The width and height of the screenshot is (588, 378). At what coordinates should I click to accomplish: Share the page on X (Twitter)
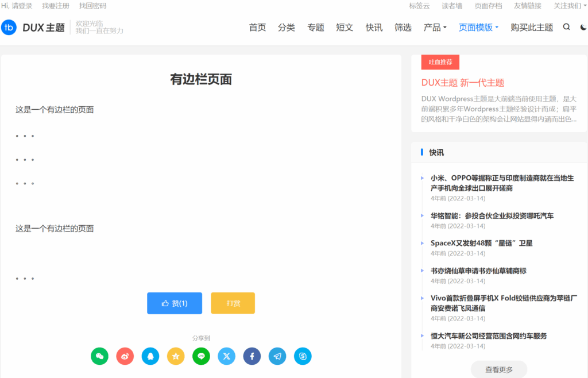click(226, 356)
